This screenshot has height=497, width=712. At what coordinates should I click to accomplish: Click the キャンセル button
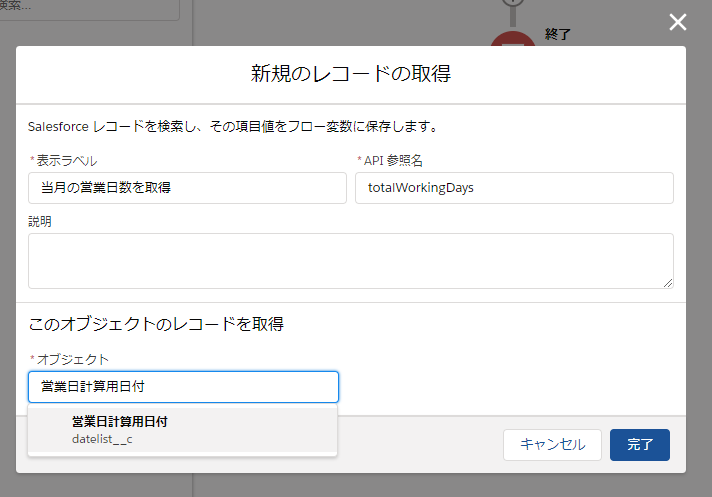pyautogui.click(x=552, y=445)
